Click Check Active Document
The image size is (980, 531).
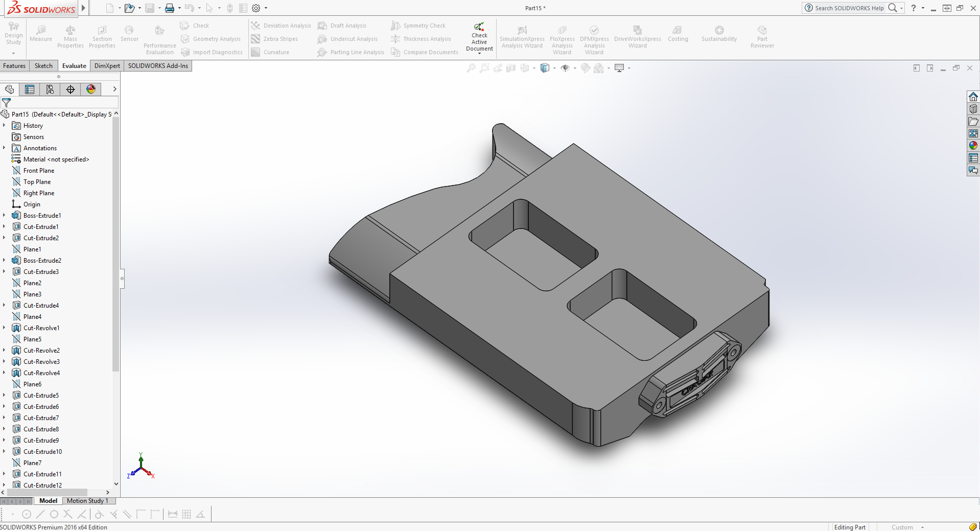tap(479, 37)
